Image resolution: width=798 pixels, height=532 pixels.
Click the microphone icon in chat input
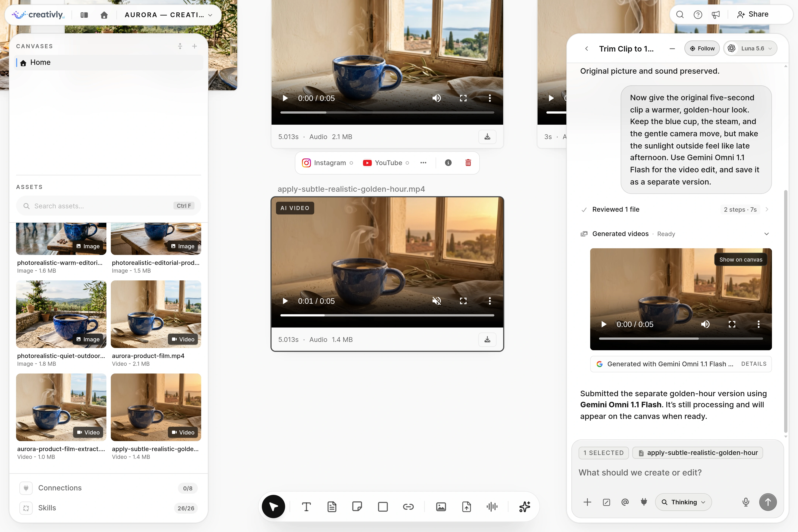click(x=746, y=502)
